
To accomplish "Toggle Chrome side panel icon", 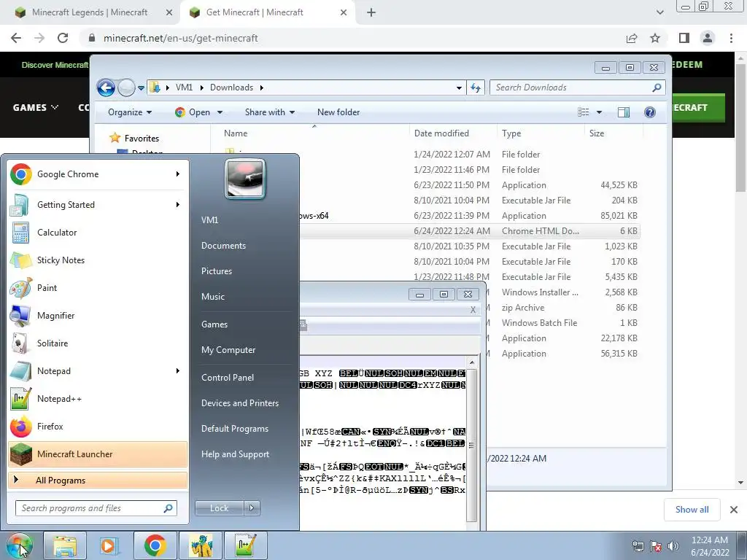I will pyautogui.click(x=684, y=38).
